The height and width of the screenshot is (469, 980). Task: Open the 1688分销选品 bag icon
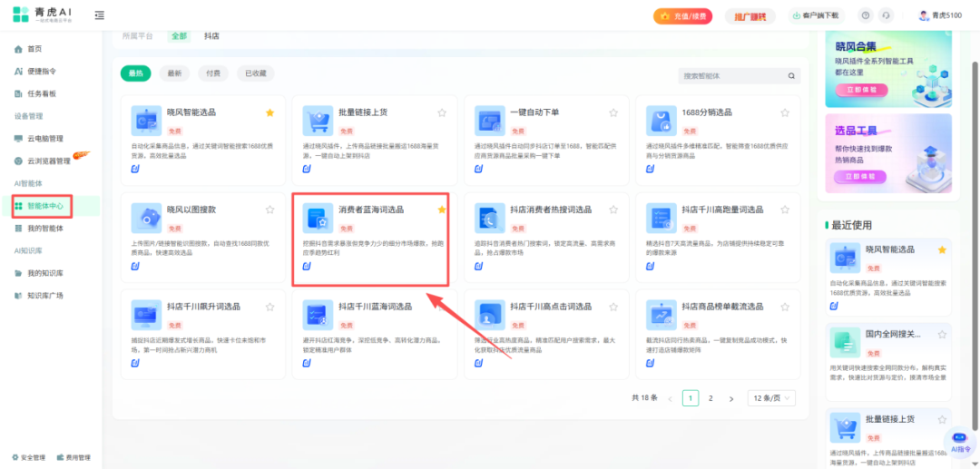pos(661,121)
